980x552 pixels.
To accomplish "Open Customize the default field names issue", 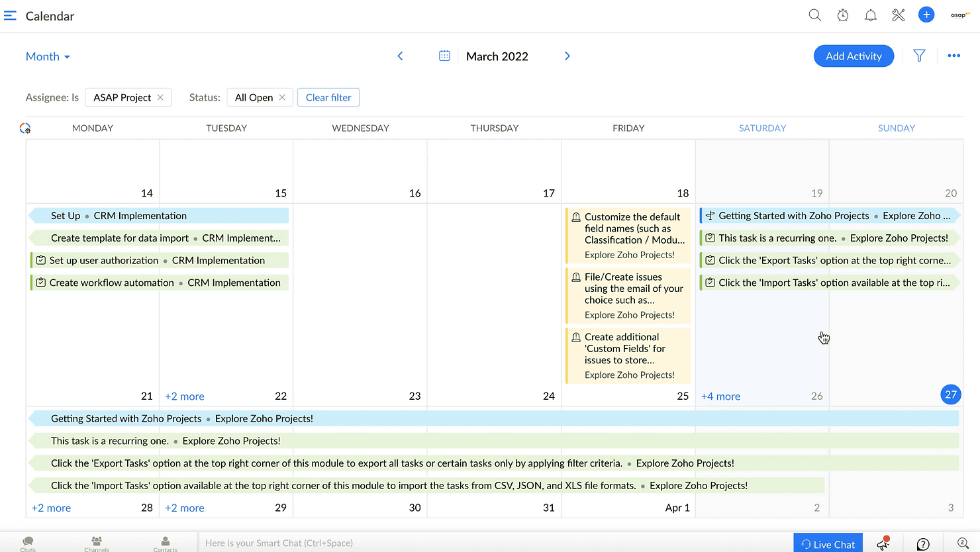I will [628, 236].
